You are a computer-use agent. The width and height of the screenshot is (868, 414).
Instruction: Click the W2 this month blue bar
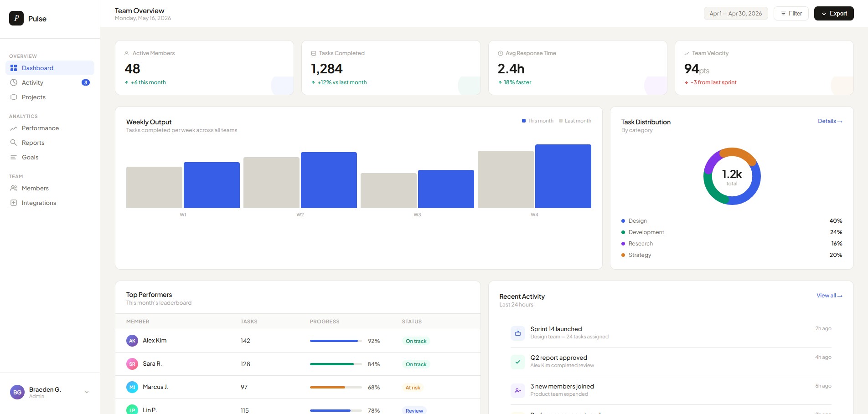point(329,180)
